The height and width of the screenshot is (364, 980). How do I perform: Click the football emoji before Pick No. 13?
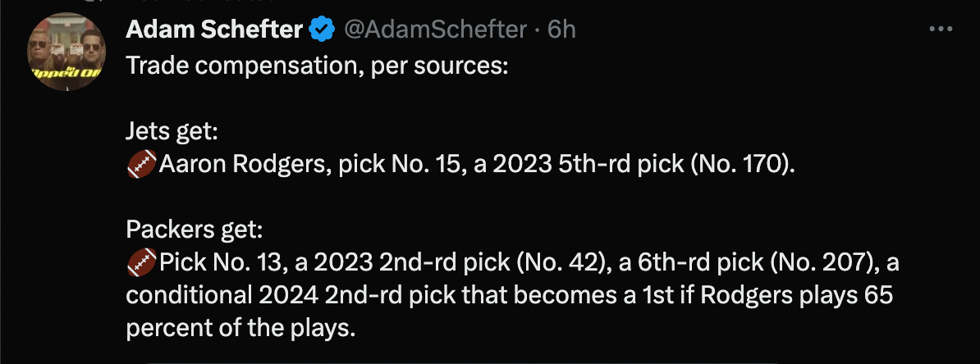[141, 262]
